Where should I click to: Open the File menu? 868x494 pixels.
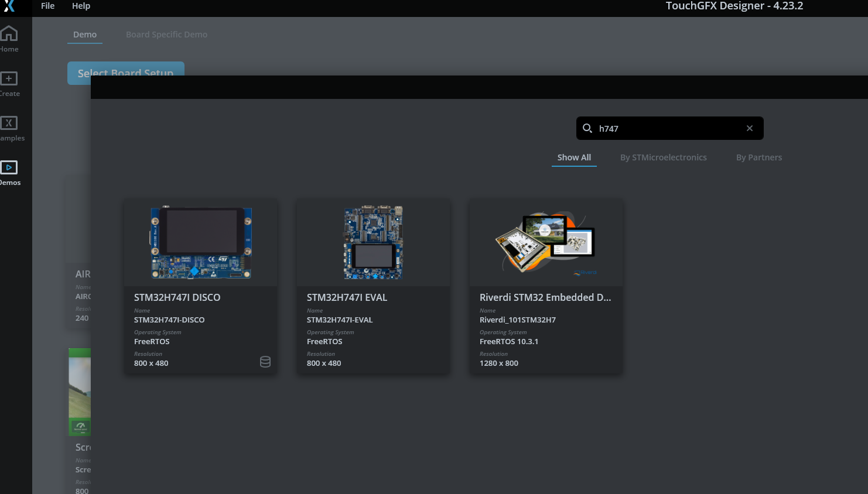point(47,6)
